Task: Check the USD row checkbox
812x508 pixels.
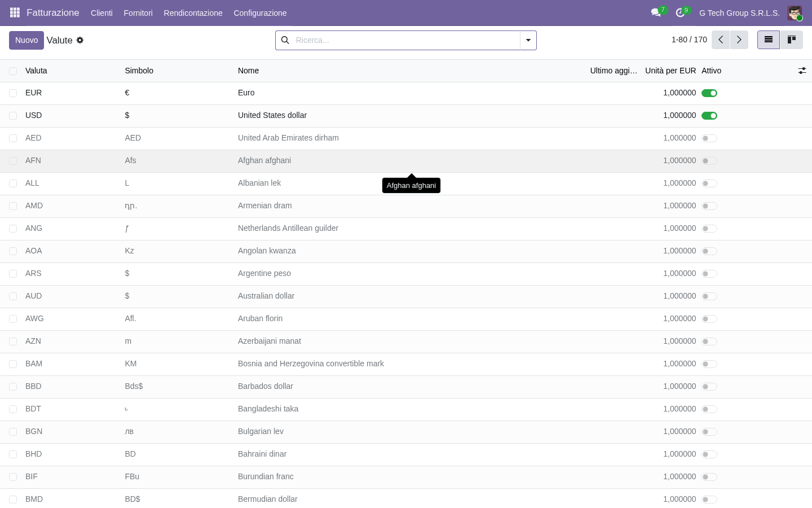Action: click(13, 116)
